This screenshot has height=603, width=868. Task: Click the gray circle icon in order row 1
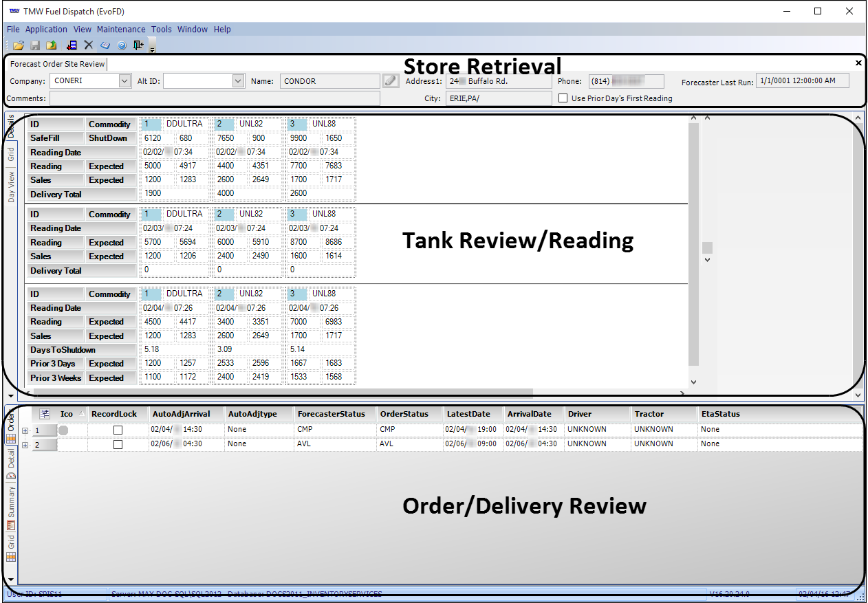tap(63, 430)
